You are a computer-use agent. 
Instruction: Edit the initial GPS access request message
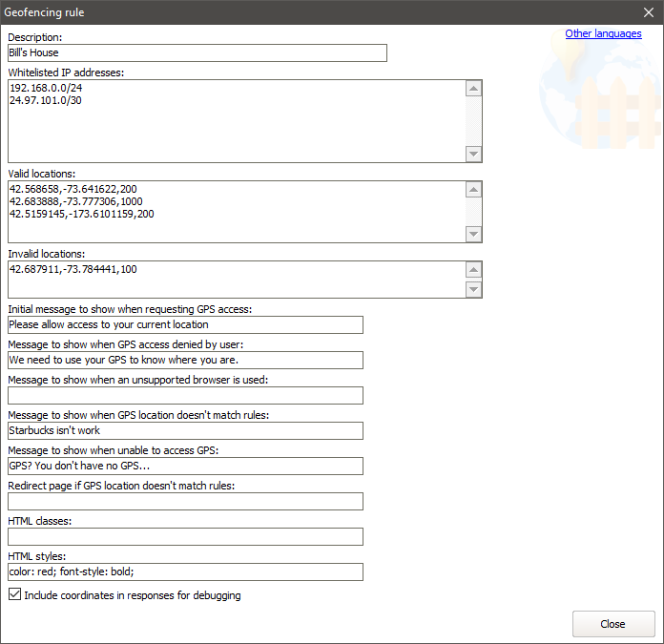pyautogui.click(x=185, y=325)
